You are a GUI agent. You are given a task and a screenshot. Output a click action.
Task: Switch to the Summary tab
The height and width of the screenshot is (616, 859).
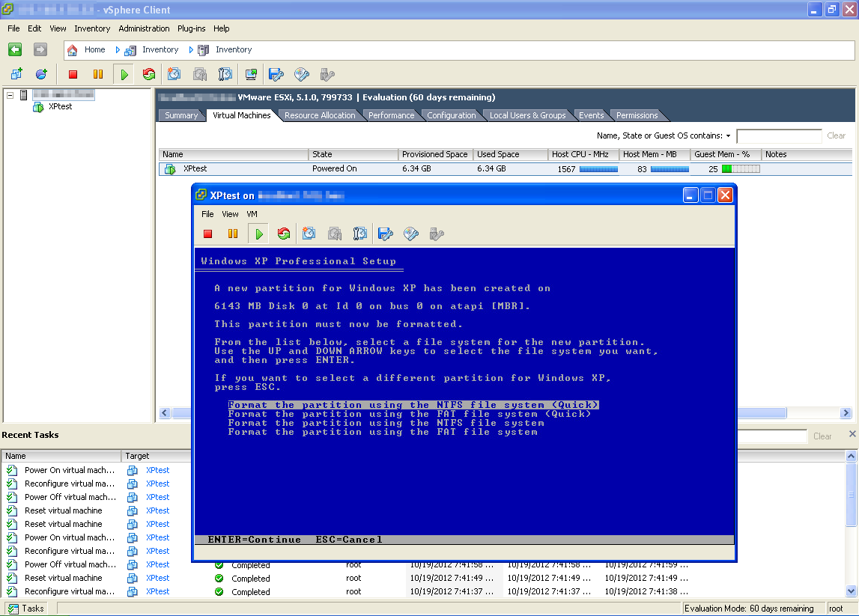[180, 115]
